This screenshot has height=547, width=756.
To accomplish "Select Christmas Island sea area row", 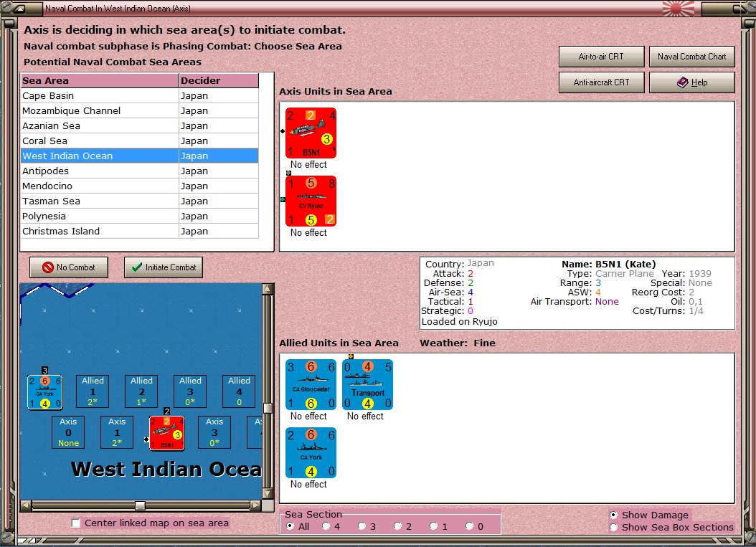I will [x=140, y=231].
